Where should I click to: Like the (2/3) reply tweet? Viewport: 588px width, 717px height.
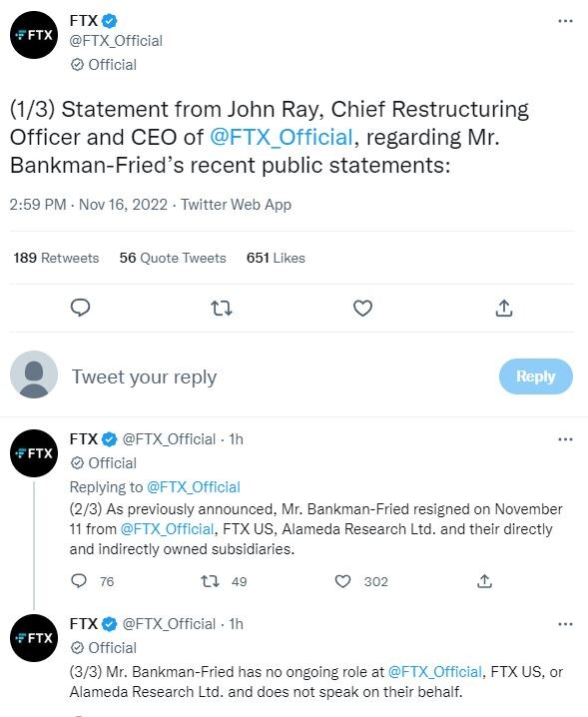(343, 581)
